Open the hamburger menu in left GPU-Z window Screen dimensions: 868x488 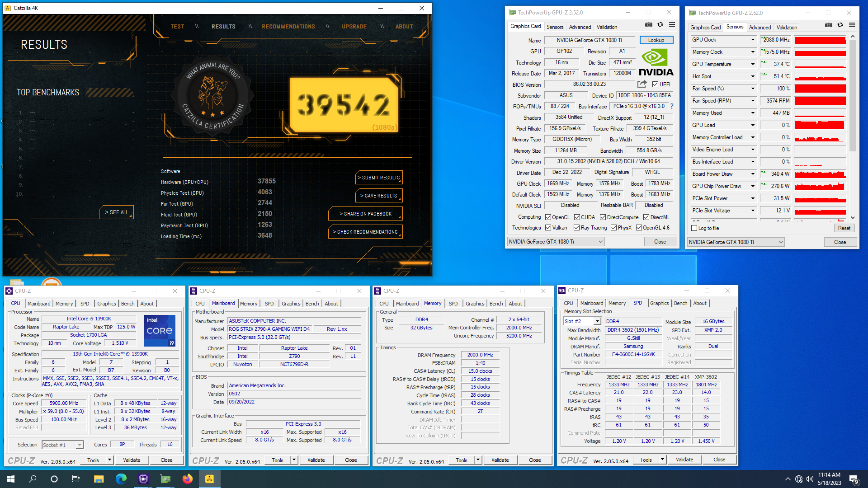coord(672,25)
